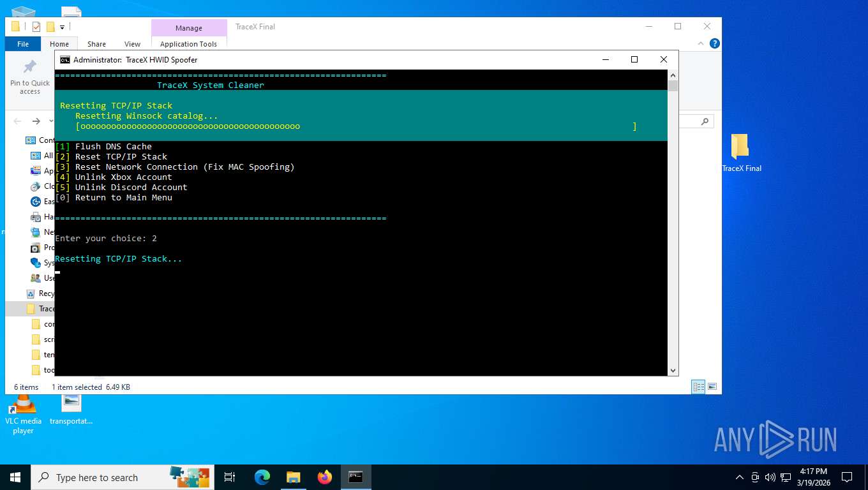
Task: Open the network icon in system tray
Action: click(x=786, y=477)
